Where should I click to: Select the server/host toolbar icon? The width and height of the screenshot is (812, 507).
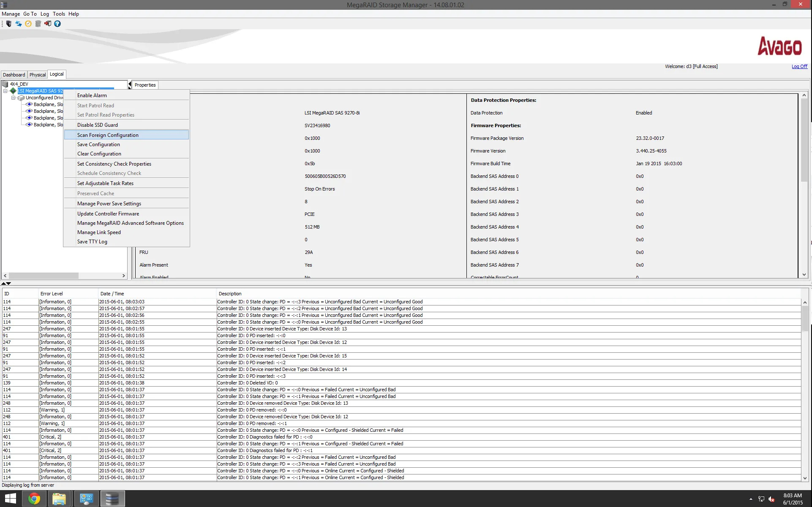pyautogui.click(x=8, y=24)
